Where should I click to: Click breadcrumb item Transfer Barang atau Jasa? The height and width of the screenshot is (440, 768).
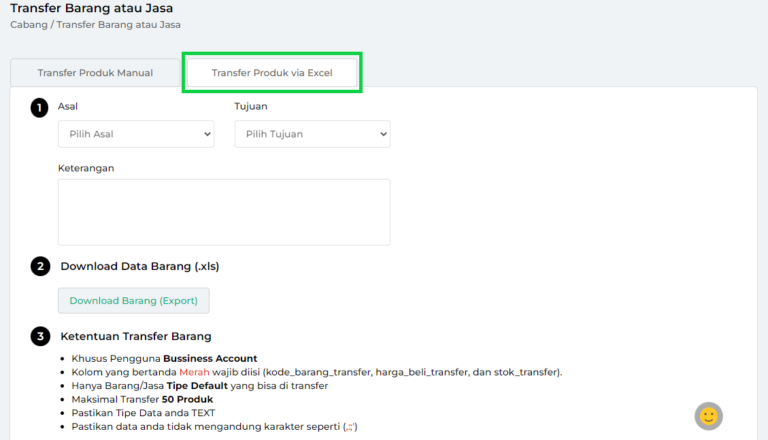[x=124, y=25]
